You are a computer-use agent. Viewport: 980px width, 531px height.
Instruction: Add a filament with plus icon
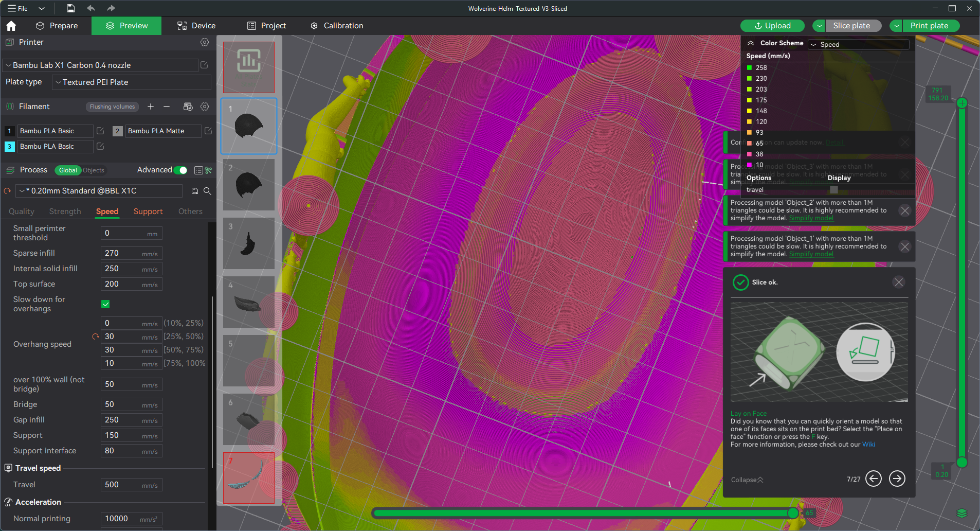pyautogui.click(x=151, y=107)
